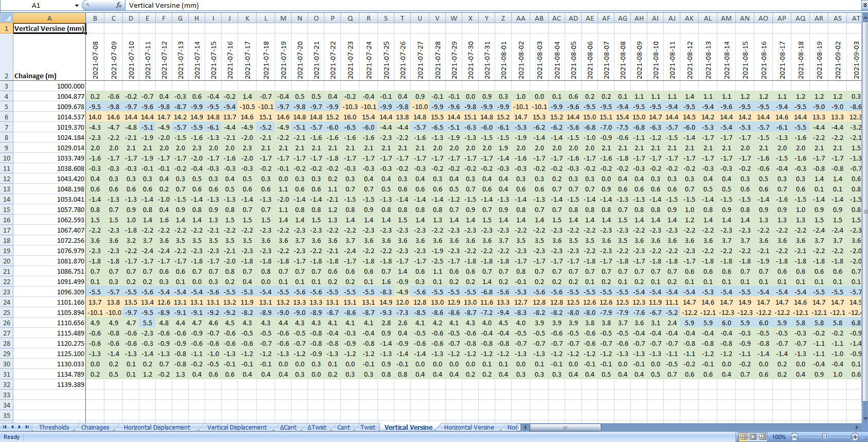Click the 100% zoom level indicator

[x=779, y=437]
